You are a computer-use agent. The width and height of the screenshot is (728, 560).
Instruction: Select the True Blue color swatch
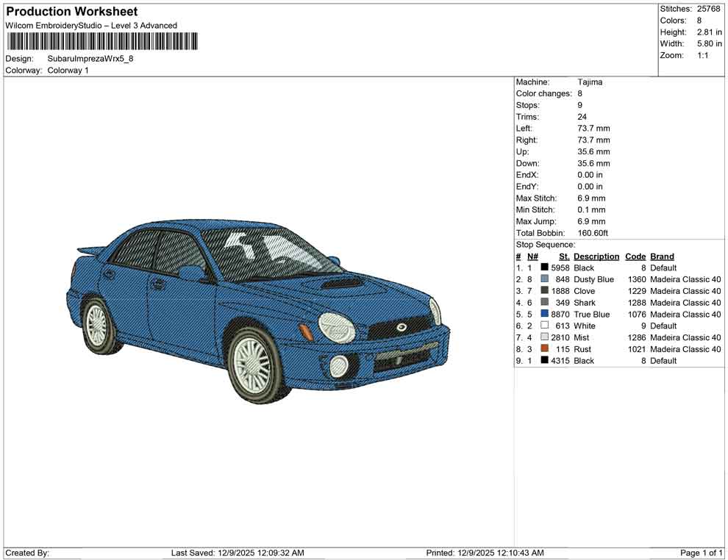pos(544,315)
